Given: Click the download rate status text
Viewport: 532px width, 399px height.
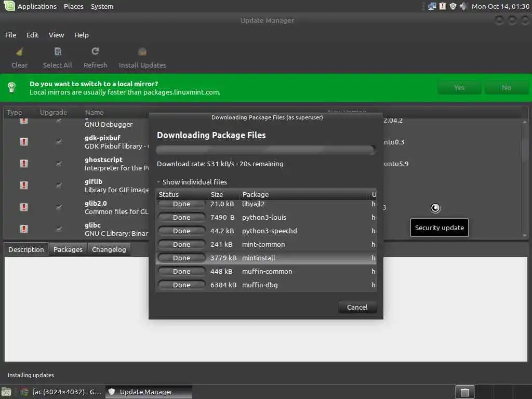Looking at the screenshot, I should 220,164.
